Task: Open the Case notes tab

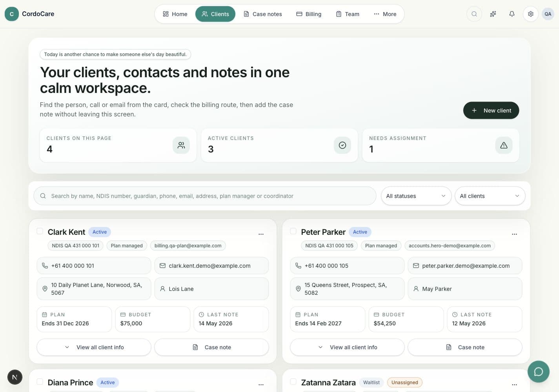Action: (x=263, y=14)
